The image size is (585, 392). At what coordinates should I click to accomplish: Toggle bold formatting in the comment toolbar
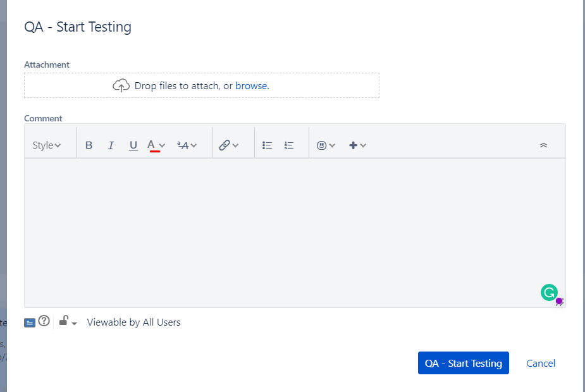click(89, 145)
